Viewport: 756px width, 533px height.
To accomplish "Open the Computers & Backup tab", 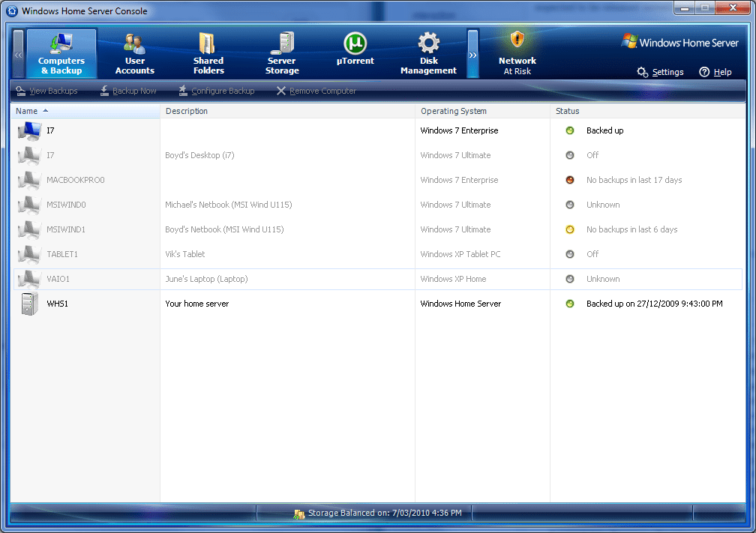I will coord(61,53).
